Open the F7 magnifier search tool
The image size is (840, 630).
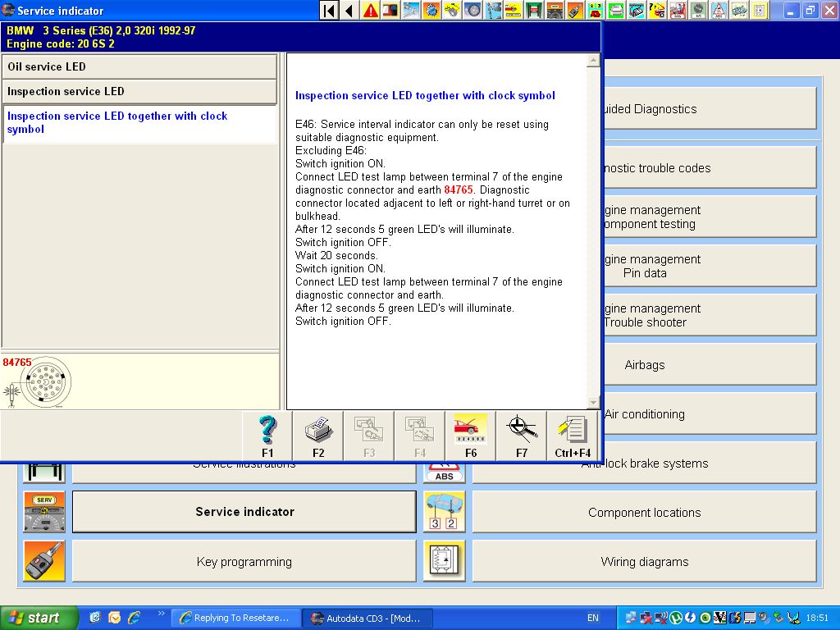click(522, 435)
